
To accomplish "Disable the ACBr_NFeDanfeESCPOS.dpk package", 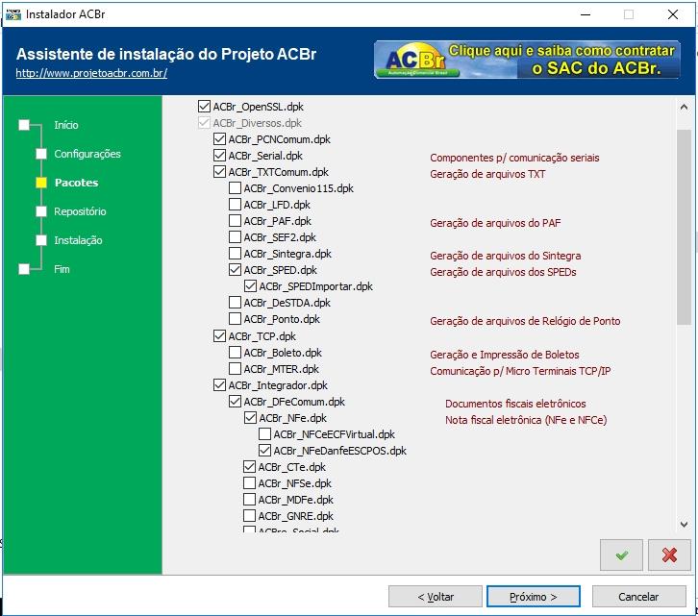I will [x=264, y=451].
